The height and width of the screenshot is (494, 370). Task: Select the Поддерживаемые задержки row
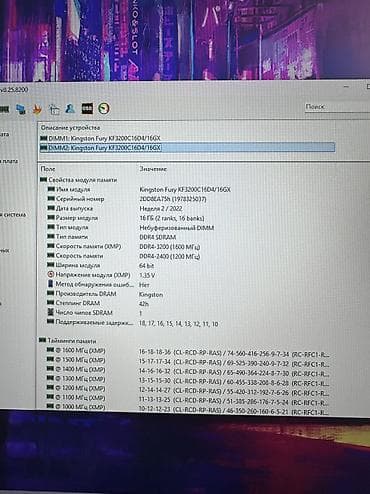coord(133,323)
